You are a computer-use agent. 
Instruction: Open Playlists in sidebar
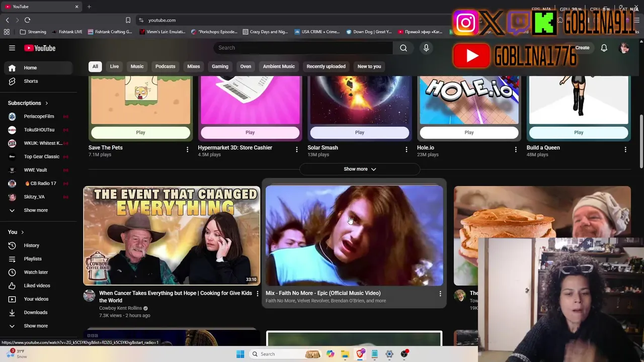click(38, 259)
